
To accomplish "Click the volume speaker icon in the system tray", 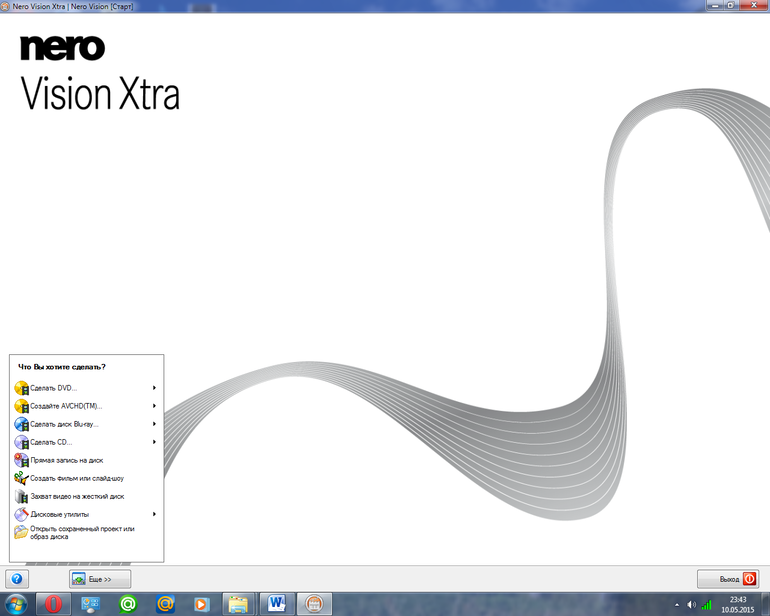I will click(691, 604).
